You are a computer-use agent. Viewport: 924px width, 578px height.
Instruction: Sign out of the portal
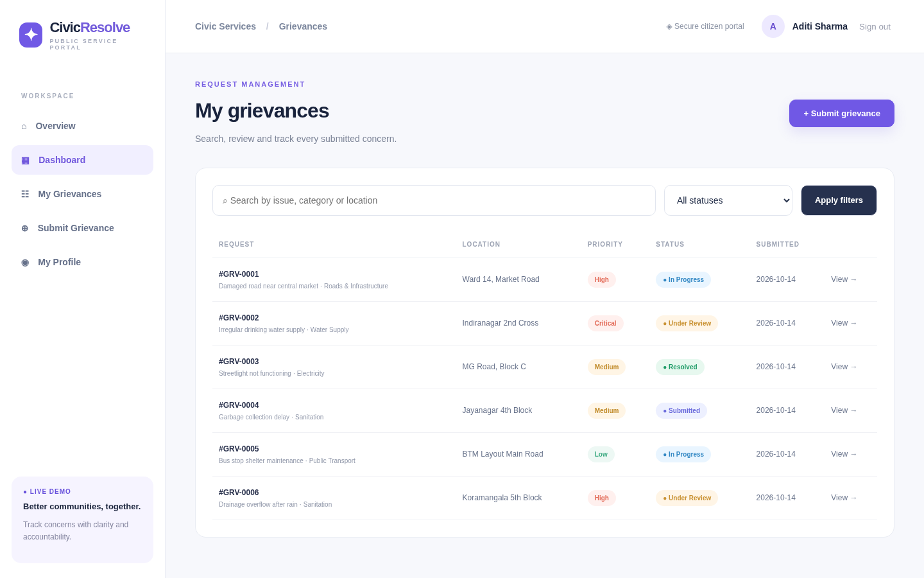[x=875, y=27]
